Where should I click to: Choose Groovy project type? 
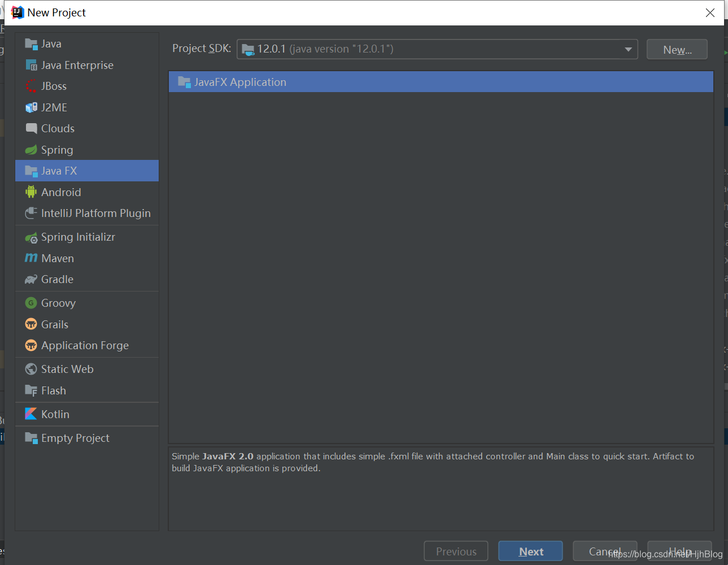click(x=87, y=303)
